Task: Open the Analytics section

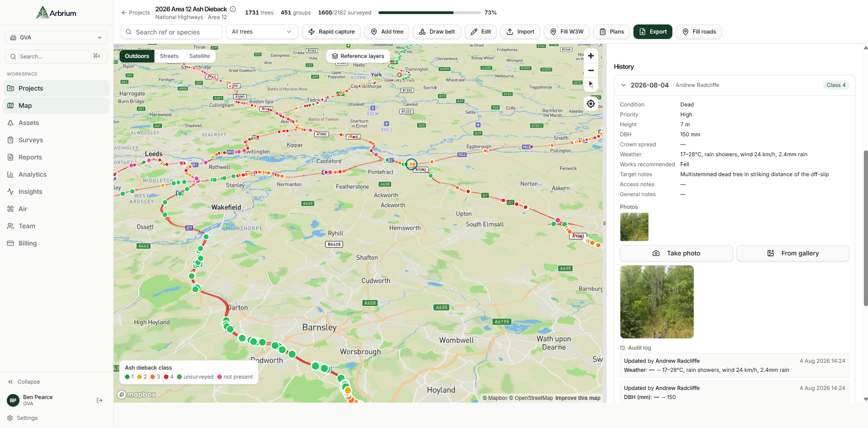Action: point(56,174)
